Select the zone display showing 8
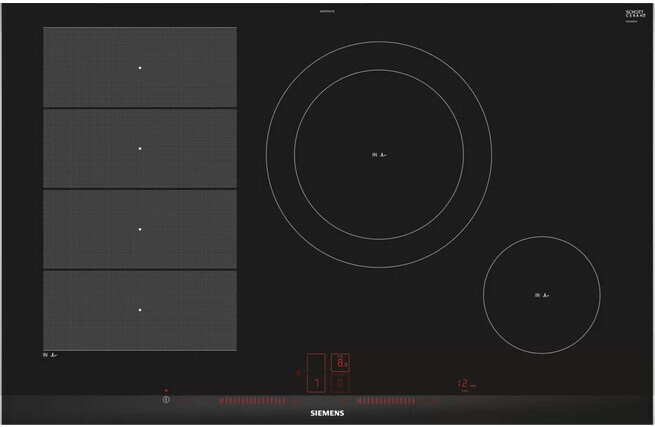This screenshot has height=427, width=655. [x=342, y=363]
